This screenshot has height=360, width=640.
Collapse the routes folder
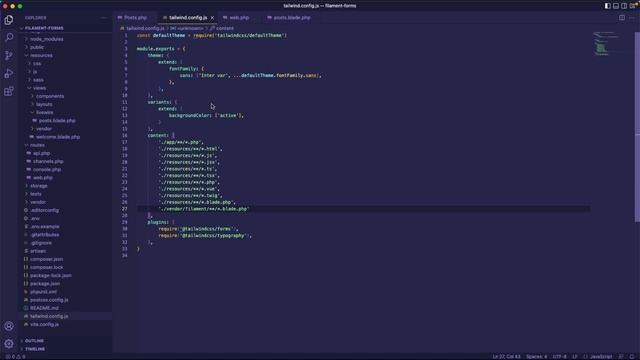37,145
